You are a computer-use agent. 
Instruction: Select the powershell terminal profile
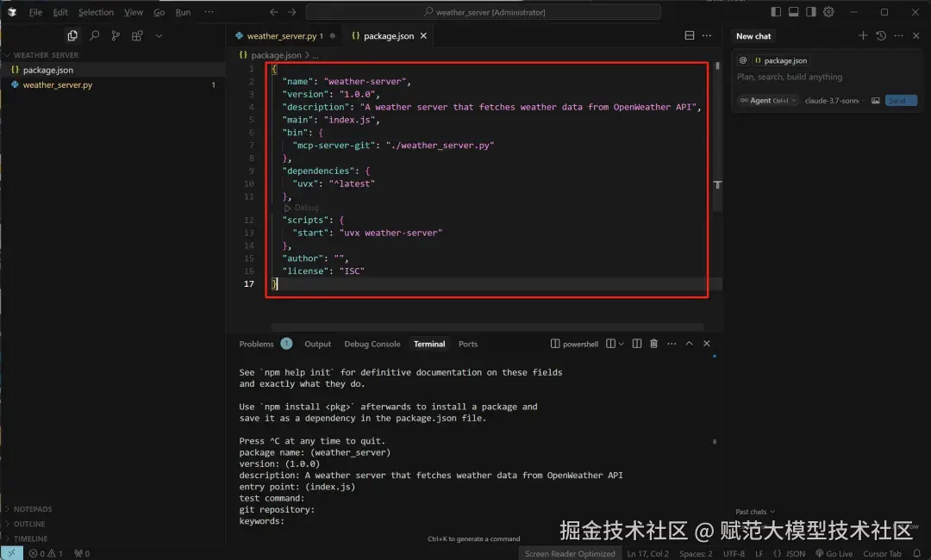point(574,344)
